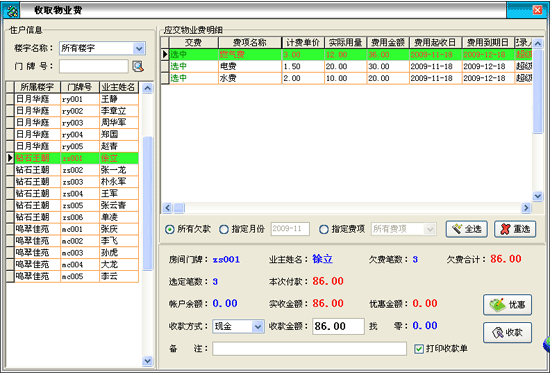Select resident row zs003 朴永军
552x375 pixels.
coord(72,182)
